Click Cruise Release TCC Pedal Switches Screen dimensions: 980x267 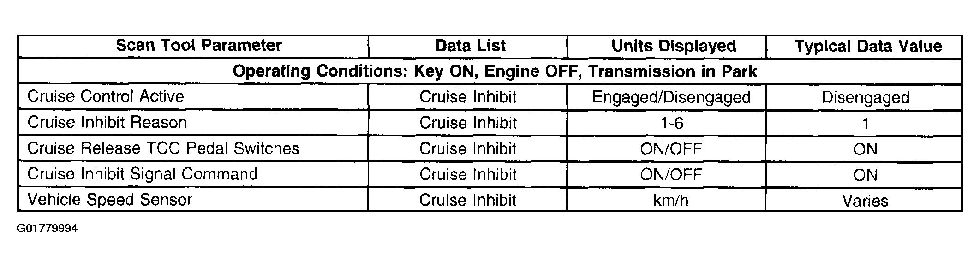pos(163,148)
